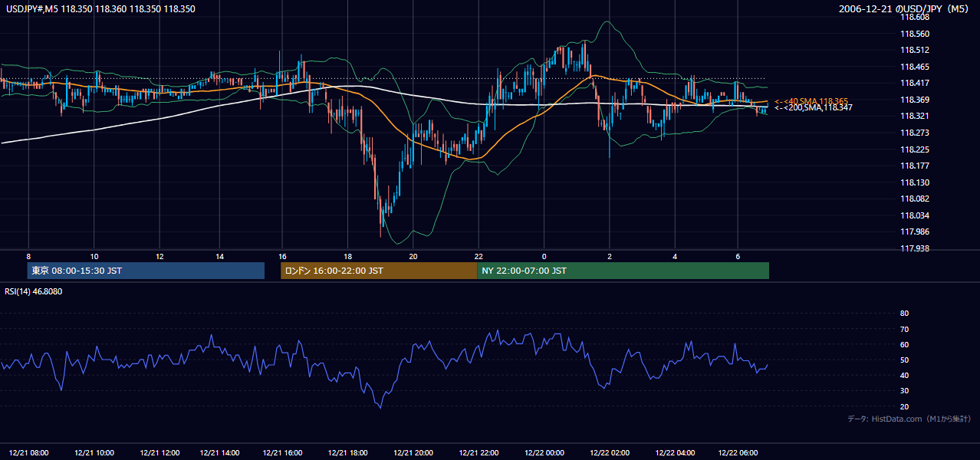980x460 pixels.
Task: Click price axis label 117.938
Action: [914, 248]
